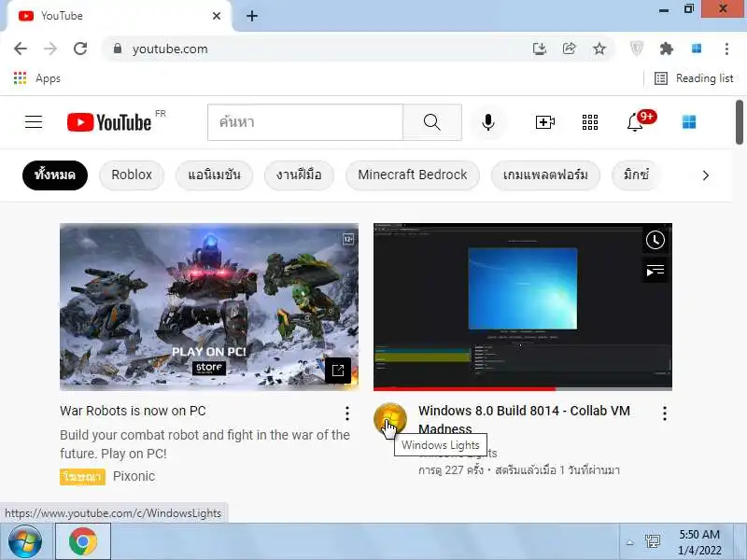Open the shield extension icon
747x560 pixels.
(x=637, y=49)
